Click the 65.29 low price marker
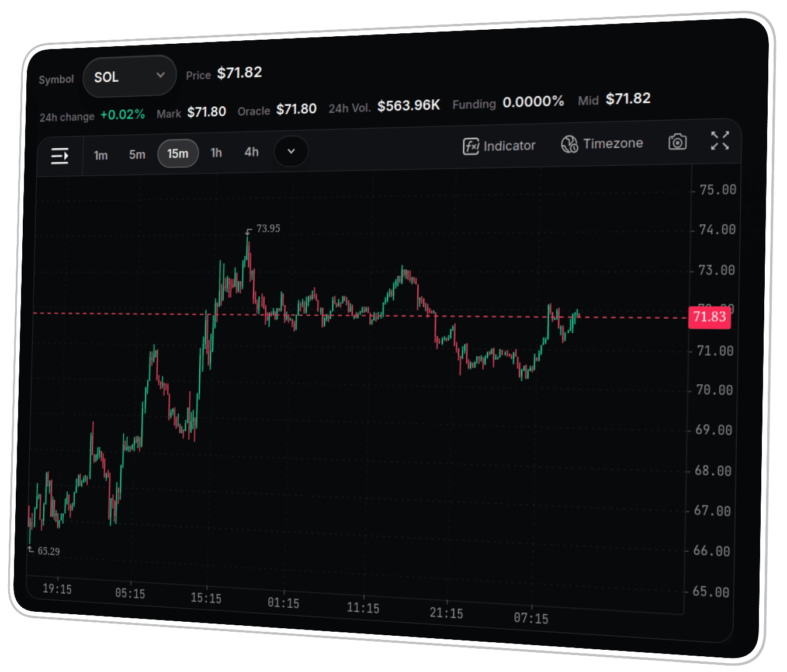787x672 pixels. point(48,551)
